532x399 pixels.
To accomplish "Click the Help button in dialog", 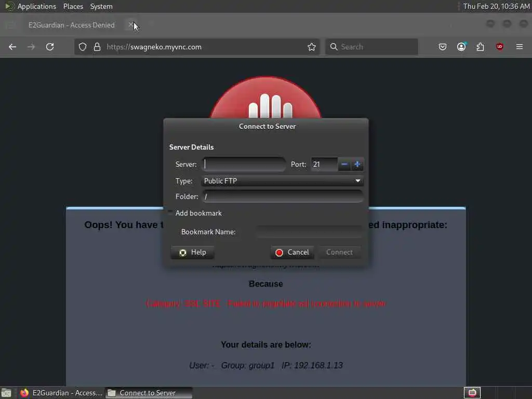I will coord(192,252).
